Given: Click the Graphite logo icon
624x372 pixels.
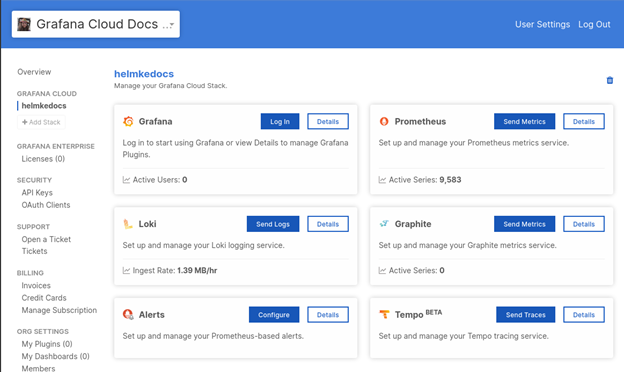Looking at the screenshot, I should pos(384,224).
